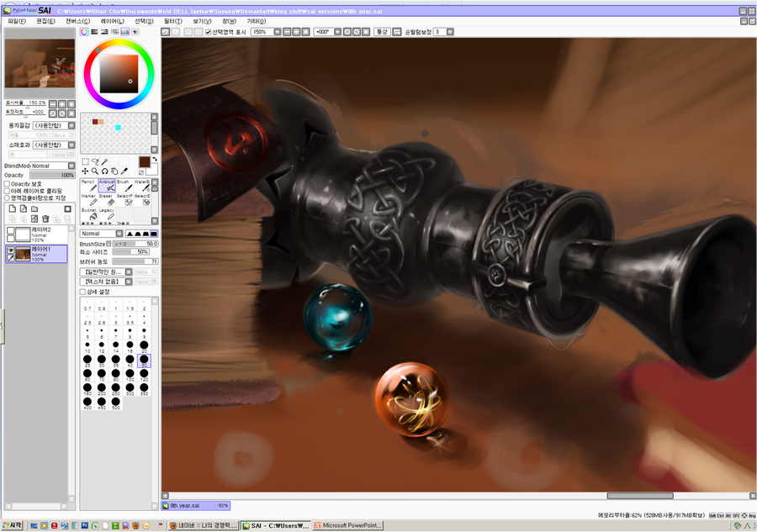Open the brush blend mode Normal dropdown
Image resolution: width=757 pixels, height=532 pixels.
pos(102,234)
